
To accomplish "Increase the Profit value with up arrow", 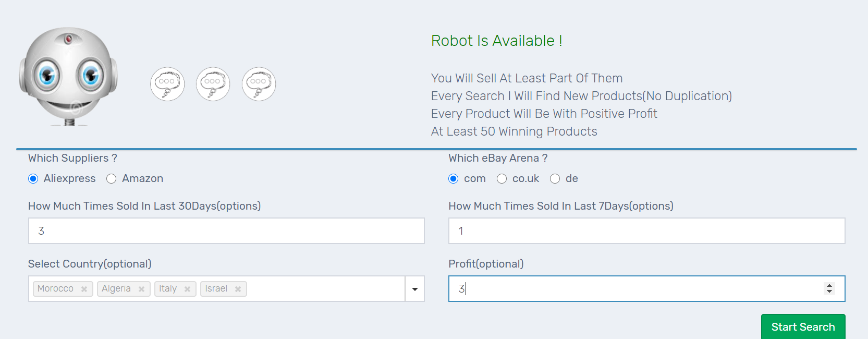I will coord(829,285).
